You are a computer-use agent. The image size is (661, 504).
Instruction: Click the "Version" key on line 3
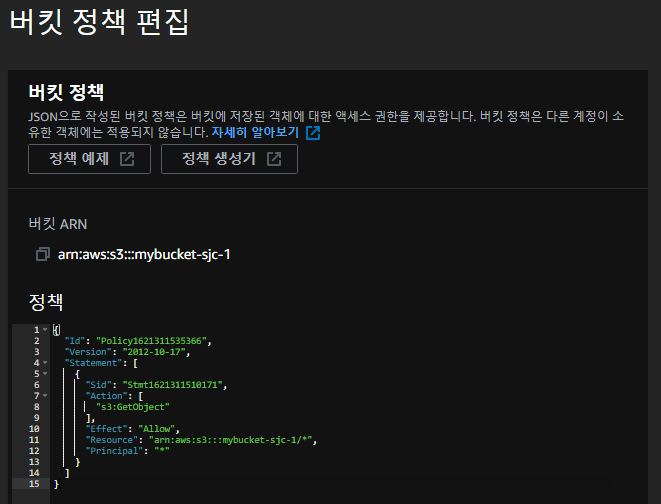(88, 351)
